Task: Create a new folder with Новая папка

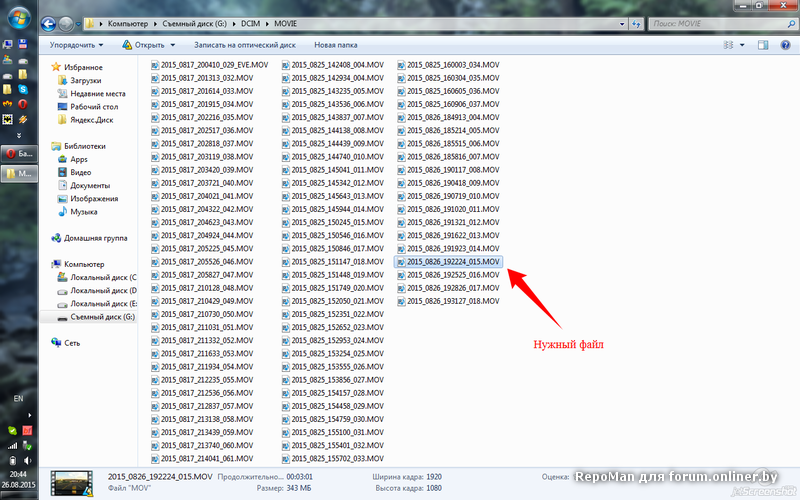Action: [x=335, y=45]
